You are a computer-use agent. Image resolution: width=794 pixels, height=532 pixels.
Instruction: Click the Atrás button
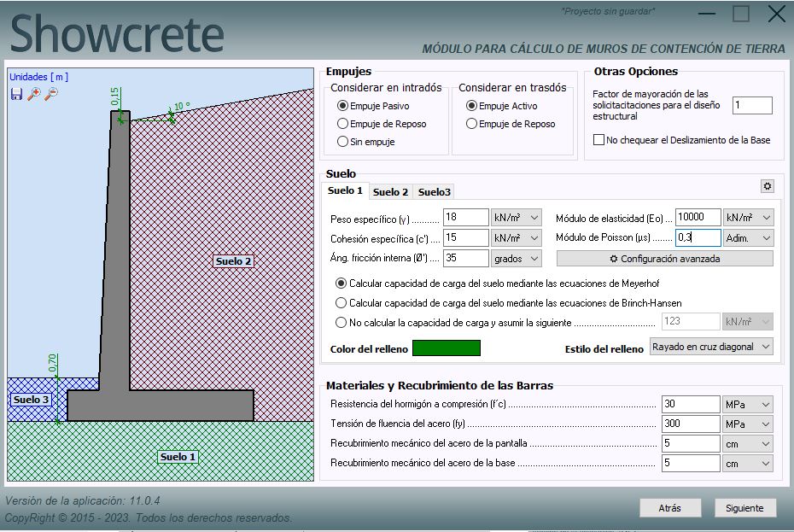(669, 508)
